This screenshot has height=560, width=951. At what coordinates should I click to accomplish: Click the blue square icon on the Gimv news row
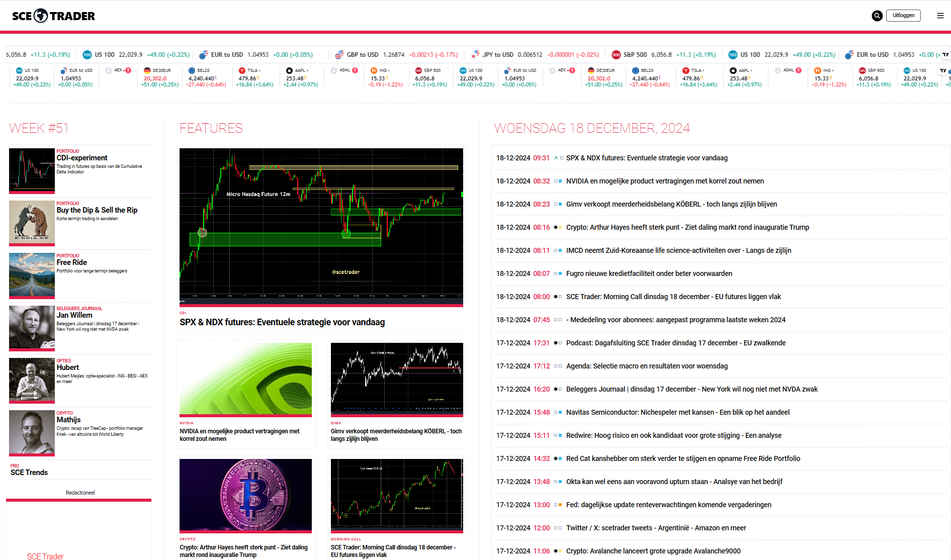(560, 204)
